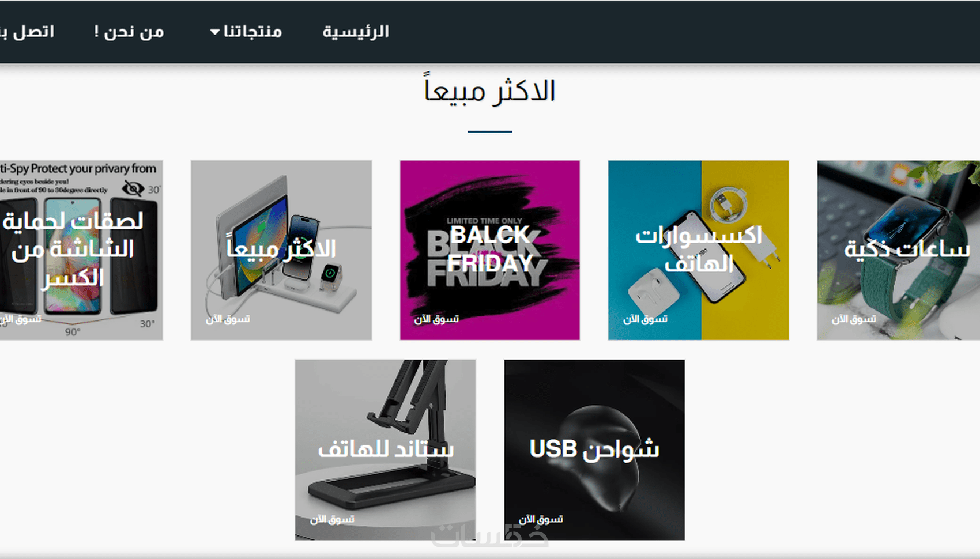Open the لصقات لحماية الشاشة screen protector card
Image resolution: width=980 pixels, height=559 pixels.
pos(81,250)
